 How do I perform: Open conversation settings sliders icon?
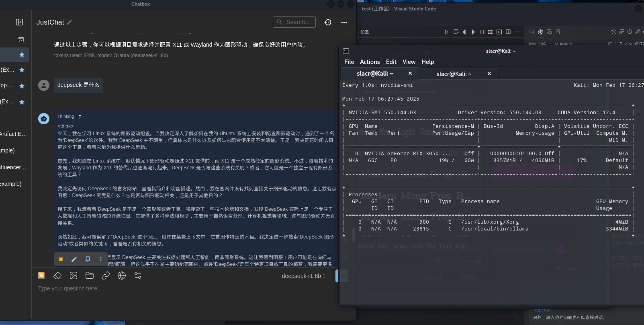tap(138, 276)
